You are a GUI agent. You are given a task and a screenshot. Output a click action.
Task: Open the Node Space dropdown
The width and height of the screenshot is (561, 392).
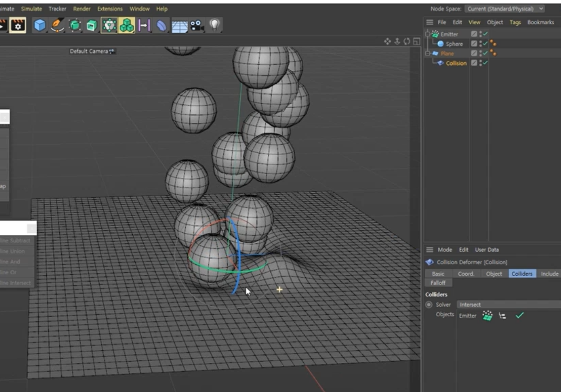pos(505,9)
